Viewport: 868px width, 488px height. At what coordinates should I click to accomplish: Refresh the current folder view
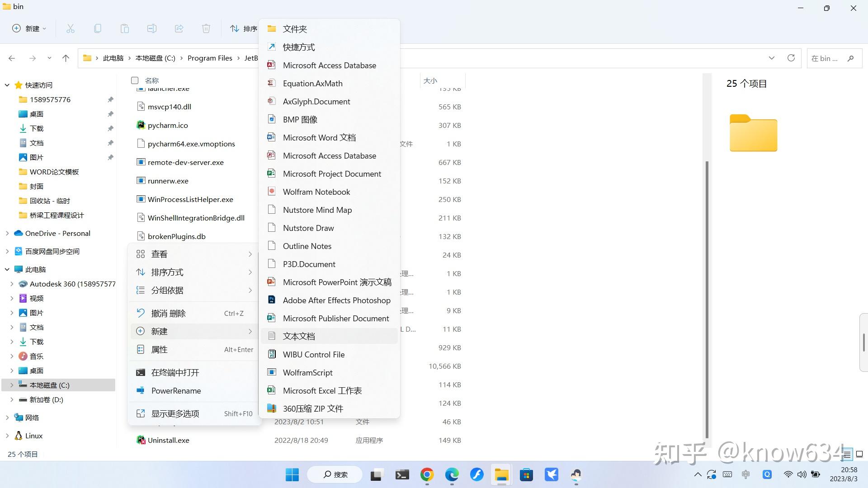(791, 58)
